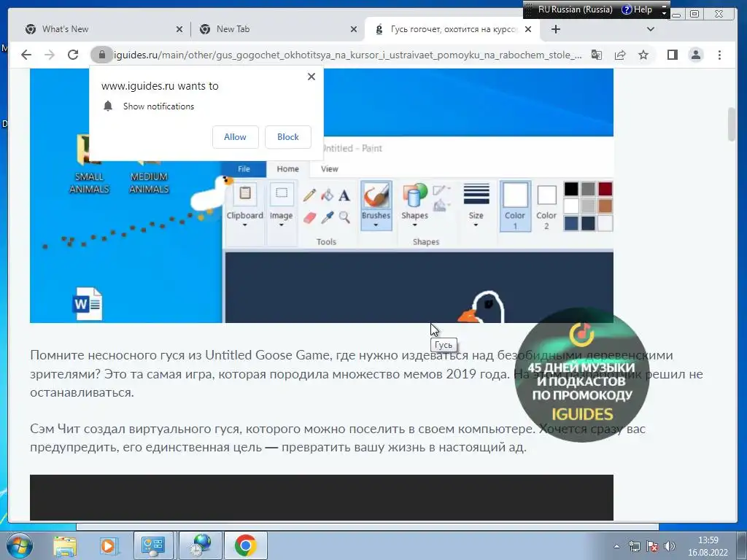Click the forward navigation arrow
This screenshot has height=560, width=747.
[50, 55]
